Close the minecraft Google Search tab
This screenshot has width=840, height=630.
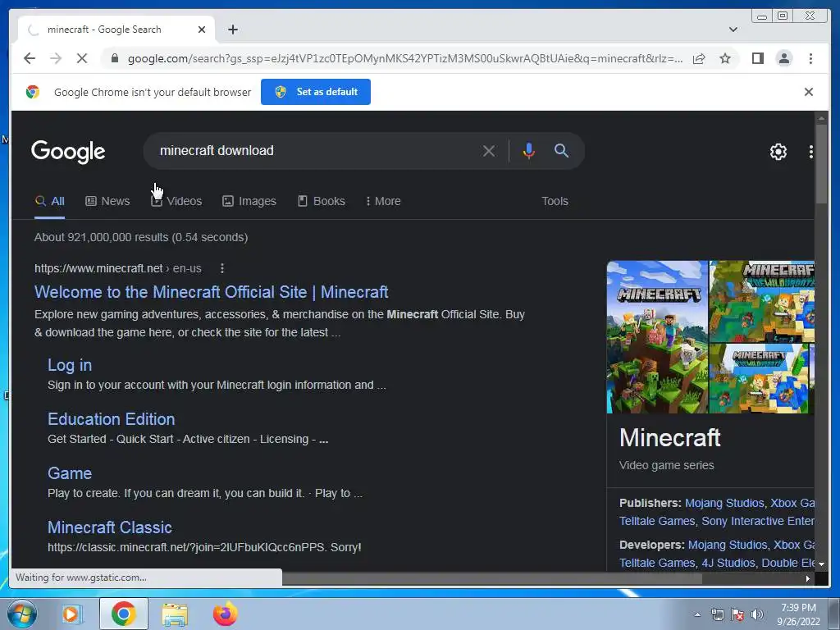point(202,30)
